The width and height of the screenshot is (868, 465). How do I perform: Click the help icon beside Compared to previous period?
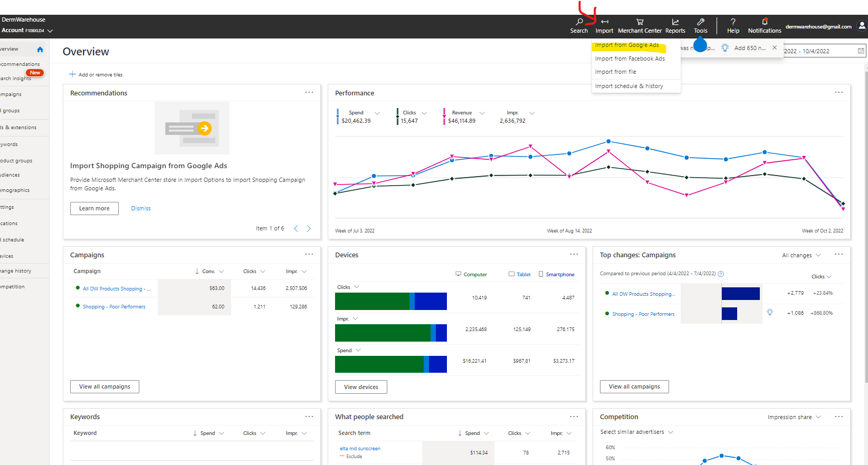pos(721,274)
